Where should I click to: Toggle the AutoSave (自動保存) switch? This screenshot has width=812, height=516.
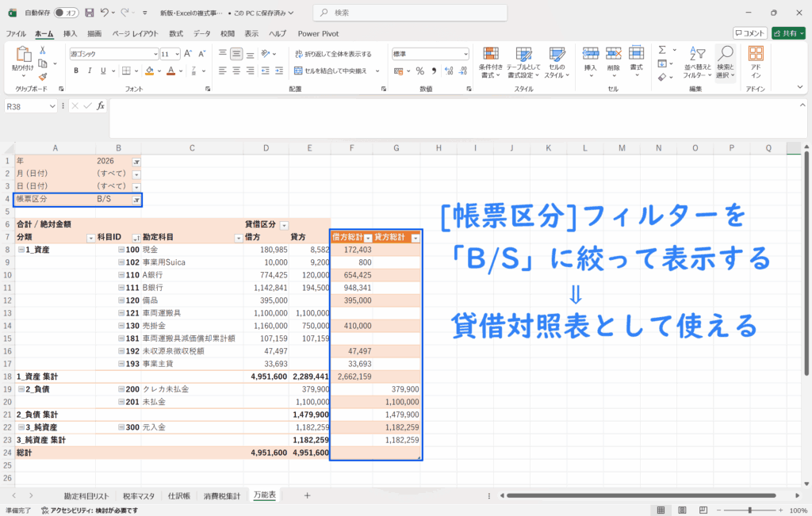coord(67,13)
